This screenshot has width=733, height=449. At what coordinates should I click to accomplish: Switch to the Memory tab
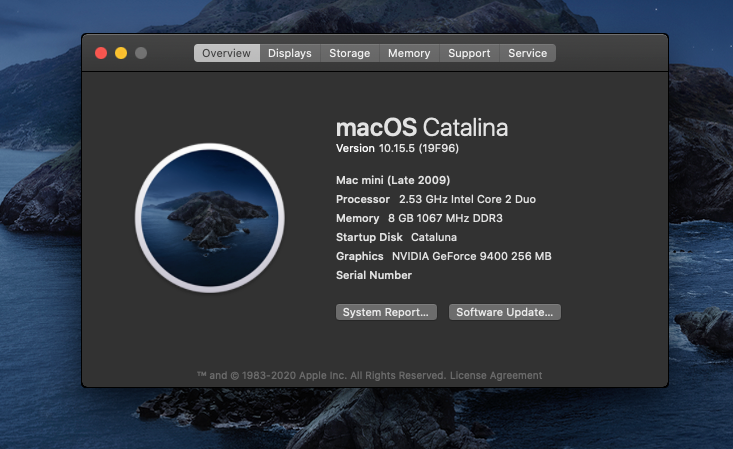[409, 53]
